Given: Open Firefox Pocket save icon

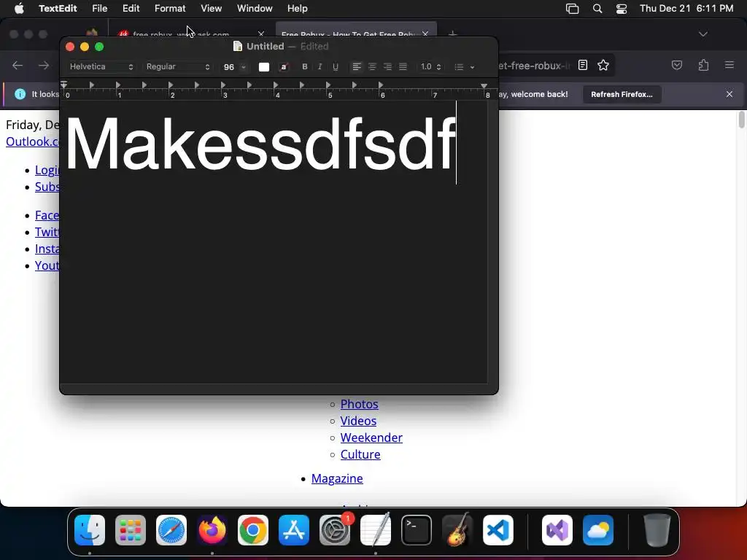Looking at the screenshot, I should tap(677, 65).
